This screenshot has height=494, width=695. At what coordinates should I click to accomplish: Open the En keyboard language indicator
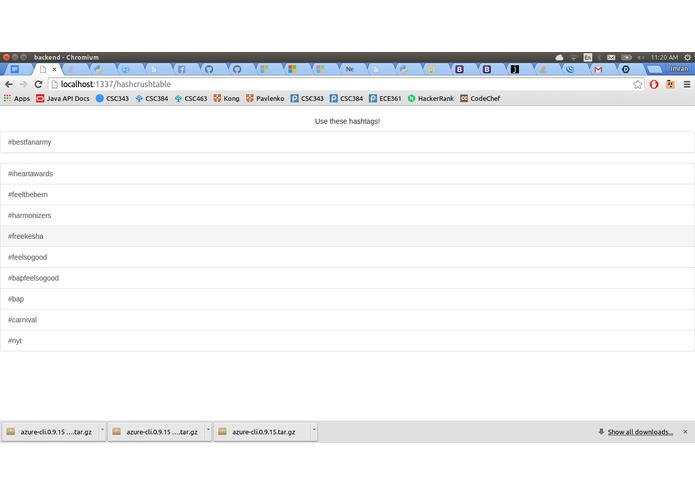pyautogui.click(x=588, y=57)
